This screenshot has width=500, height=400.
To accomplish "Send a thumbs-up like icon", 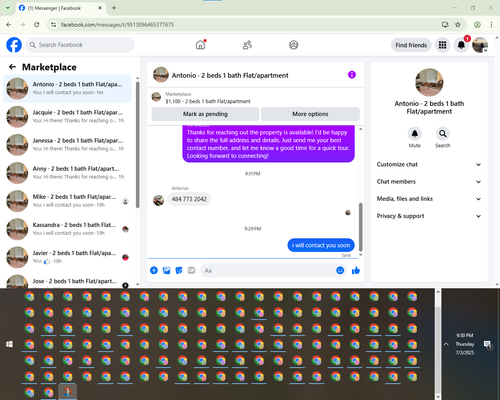I will tap(356, 270).
